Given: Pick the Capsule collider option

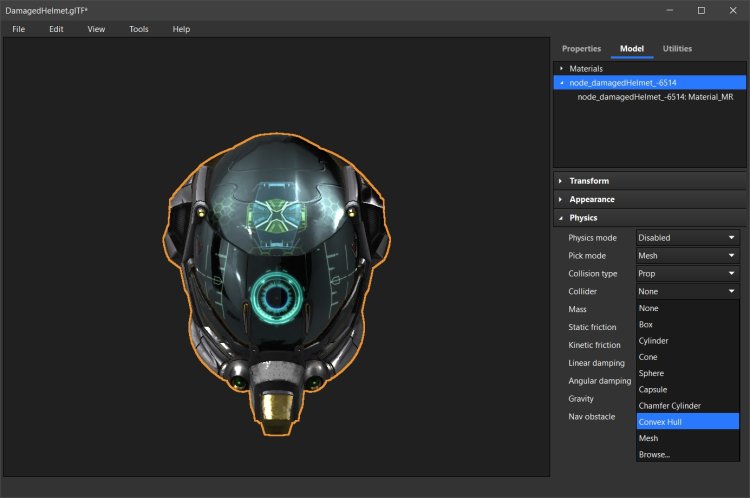Looking at the screenshot, I should click(653, 390).
